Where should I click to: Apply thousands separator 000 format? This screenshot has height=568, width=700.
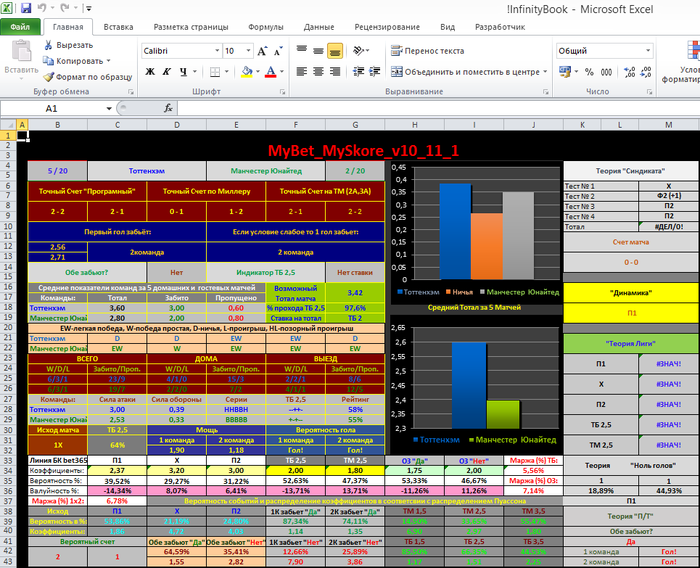606,71
